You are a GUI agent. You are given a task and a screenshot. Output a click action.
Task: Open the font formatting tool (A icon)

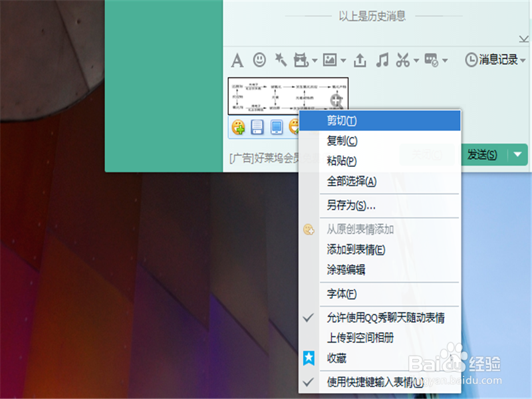click(x=237, y=61)
